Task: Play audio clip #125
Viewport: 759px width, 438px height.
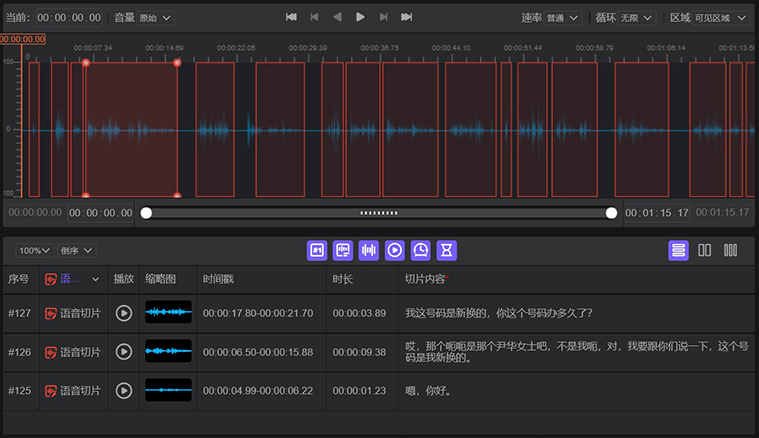Action: [124, 390]
